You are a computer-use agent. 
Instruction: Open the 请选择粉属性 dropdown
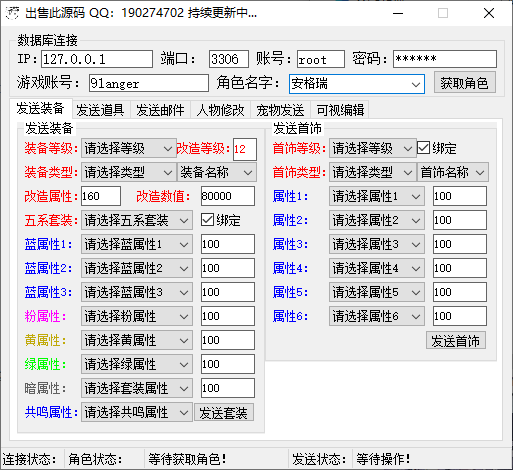tap(137, 316)
